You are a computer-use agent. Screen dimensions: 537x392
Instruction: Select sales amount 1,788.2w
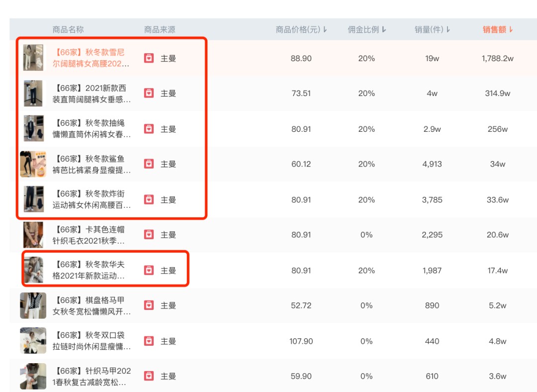(497, 58)
